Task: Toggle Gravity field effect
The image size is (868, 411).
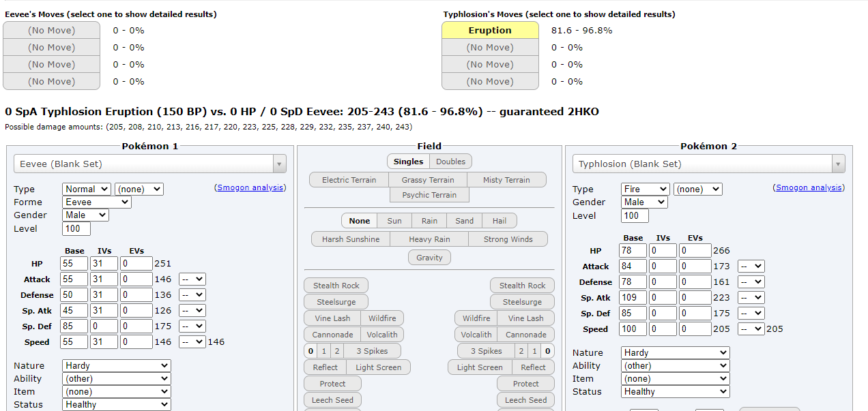Action: (429, 258)
